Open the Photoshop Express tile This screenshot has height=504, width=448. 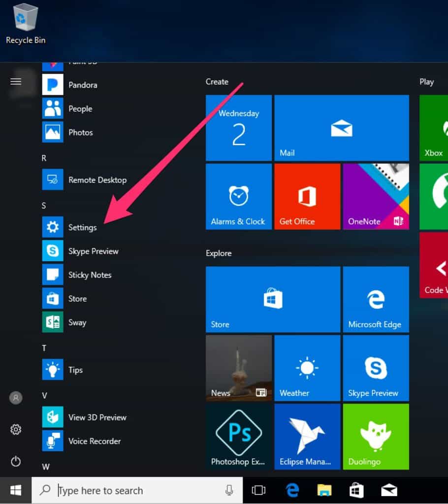coord(239,437)
